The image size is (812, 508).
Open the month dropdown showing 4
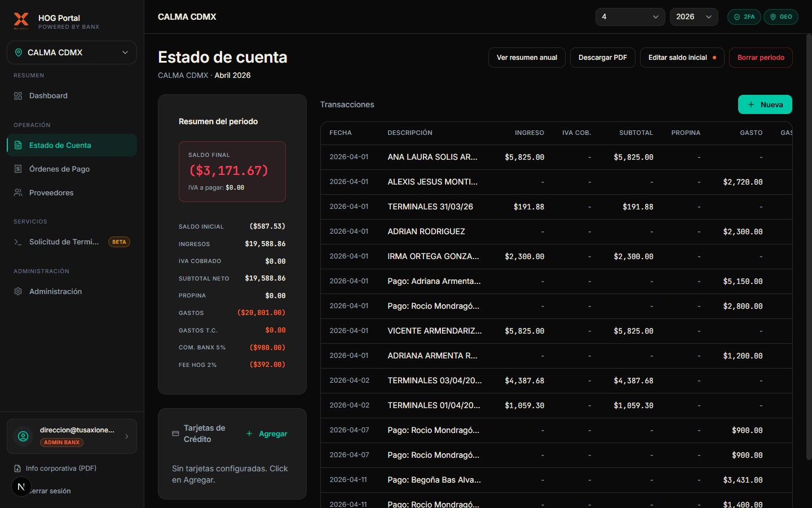coord(630,17)
